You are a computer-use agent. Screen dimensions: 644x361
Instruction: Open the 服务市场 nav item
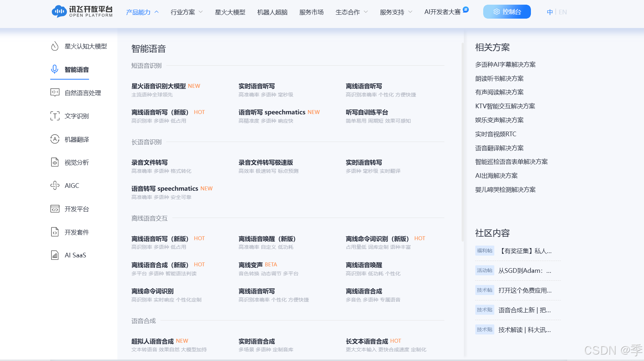click(312, 12)
